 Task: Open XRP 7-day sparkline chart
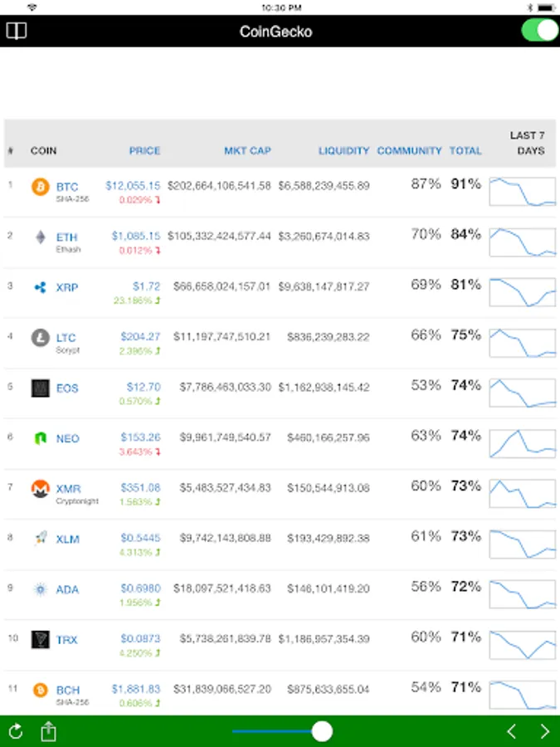[523, 292]
